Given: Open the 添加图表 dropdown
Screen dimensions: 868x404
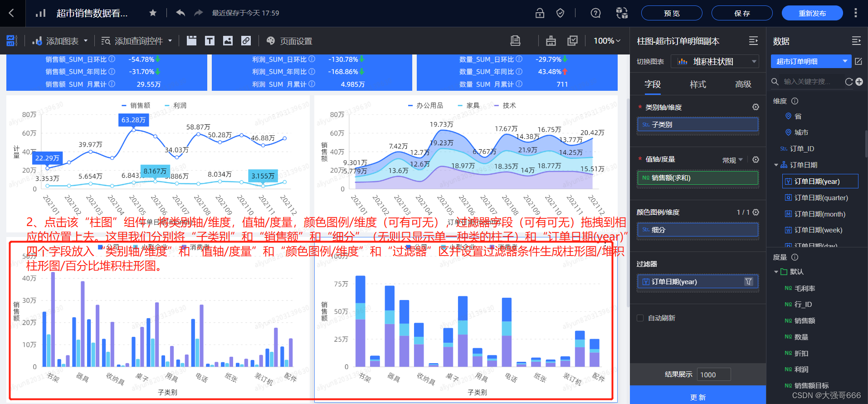Looking at the screenshot, I should coord(60,41).
